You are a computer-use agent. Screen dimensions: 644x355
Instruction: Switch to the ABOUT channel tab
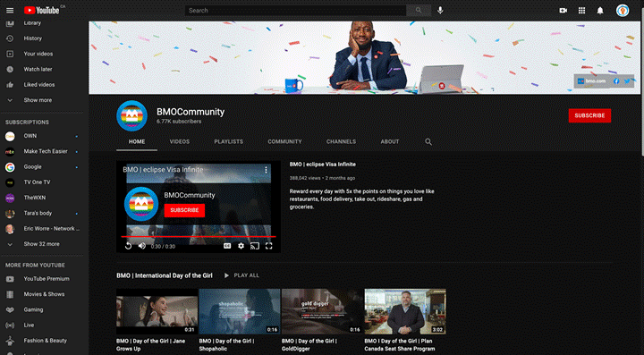pos(390,141)
